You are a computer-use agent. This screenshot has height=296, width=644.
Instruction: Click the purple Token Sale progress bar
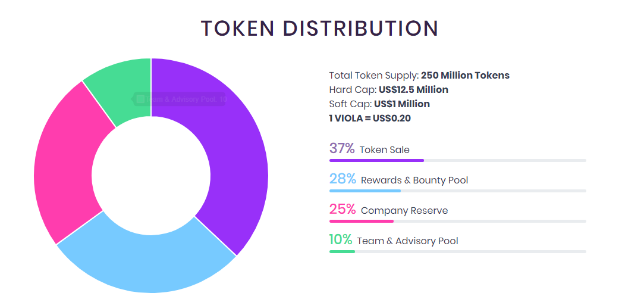pos(376,160)
